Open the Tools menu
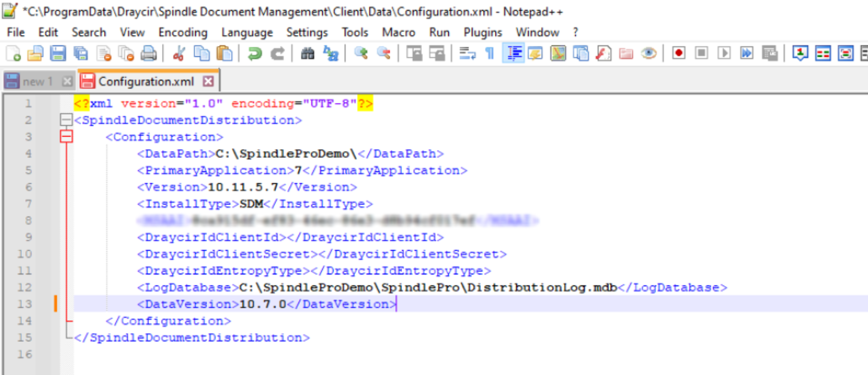This screenshot has height=375, width=868. click(355, 32)
